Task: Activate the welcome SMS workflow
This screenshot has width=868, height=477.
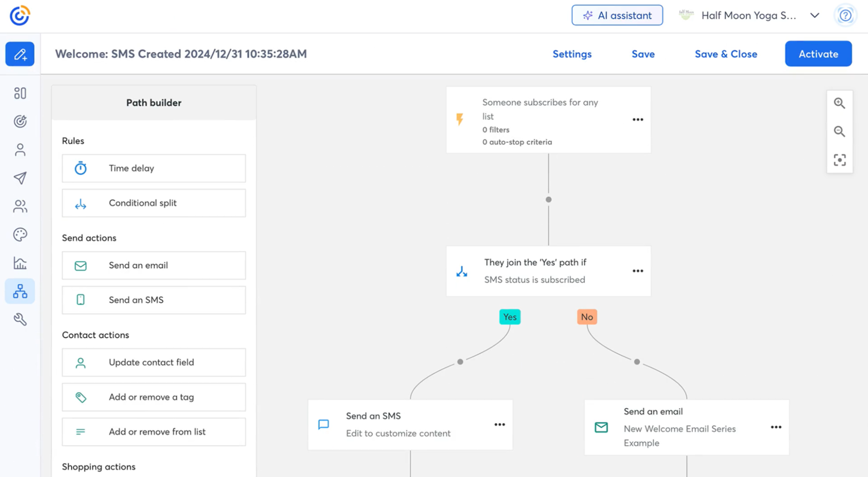Action: 818,54
